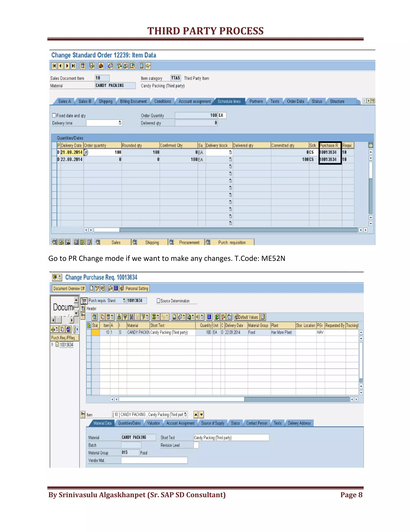Click Sales button below schedule lines

[113, 242]
